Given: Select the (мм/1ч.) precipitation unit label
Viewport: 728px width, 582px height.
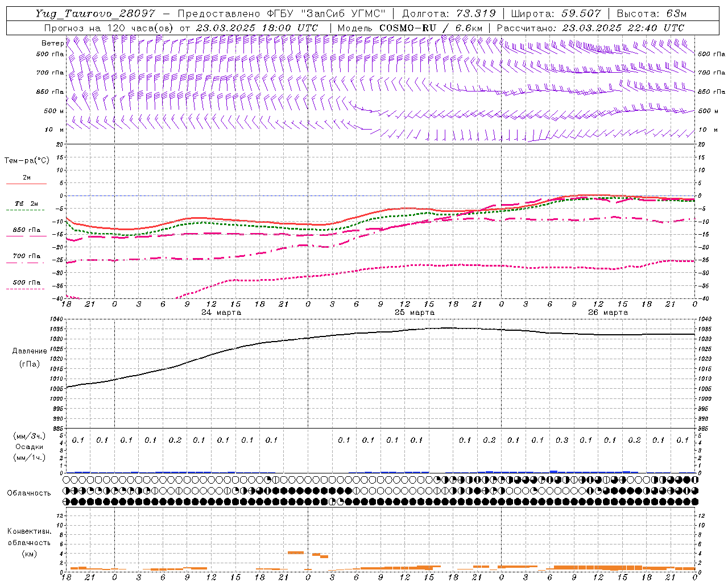Looking at the screenshot, I should point(30,458).
